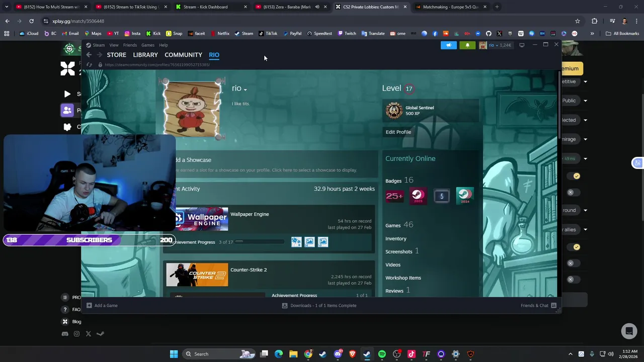Click the Windows Start button
Screen dimensions: 644x362
[174, 354]
